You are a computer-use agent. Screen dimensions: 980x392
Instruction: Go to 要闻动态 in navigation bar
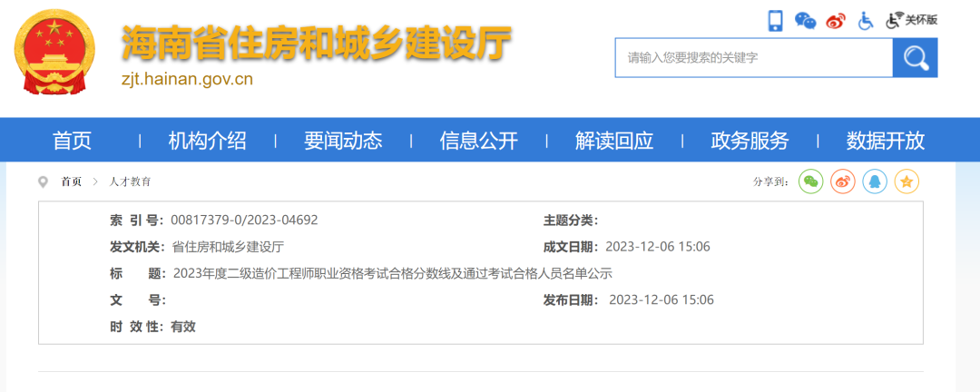[343, 141]
